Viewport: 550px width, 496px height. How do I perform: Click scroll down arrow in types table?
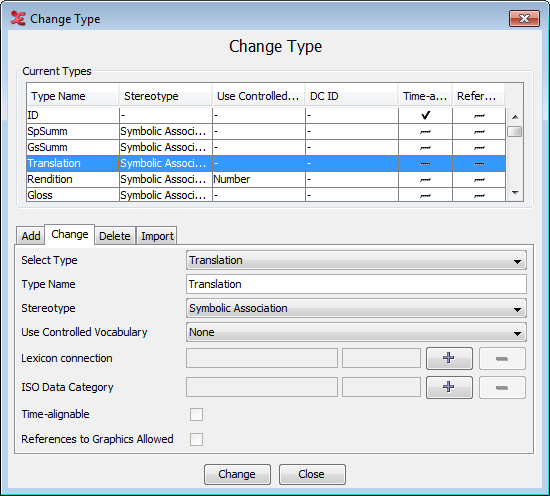[x=515, y=193]
